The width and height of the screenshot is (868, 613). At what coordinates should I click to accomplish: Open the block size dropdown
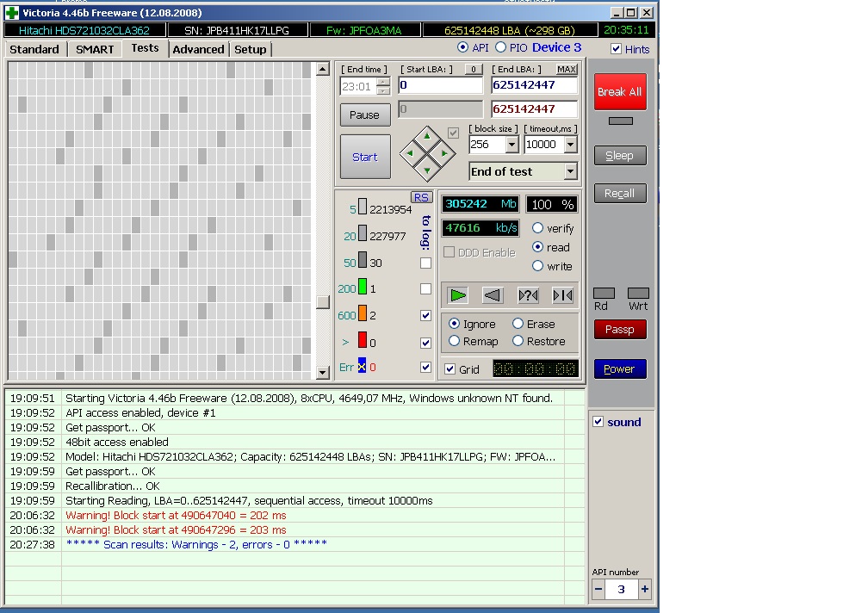click(512, 145)
